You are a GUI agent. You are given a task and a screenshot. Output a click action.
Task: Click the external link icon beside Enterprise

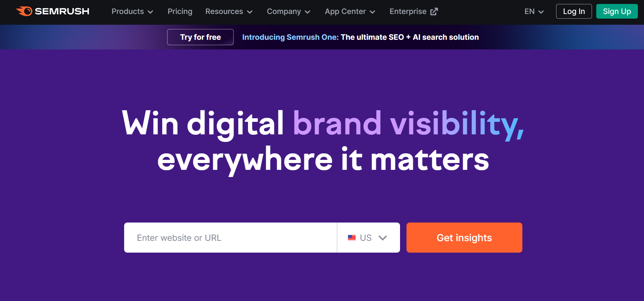pyautogui.click(x=434, y=11)
